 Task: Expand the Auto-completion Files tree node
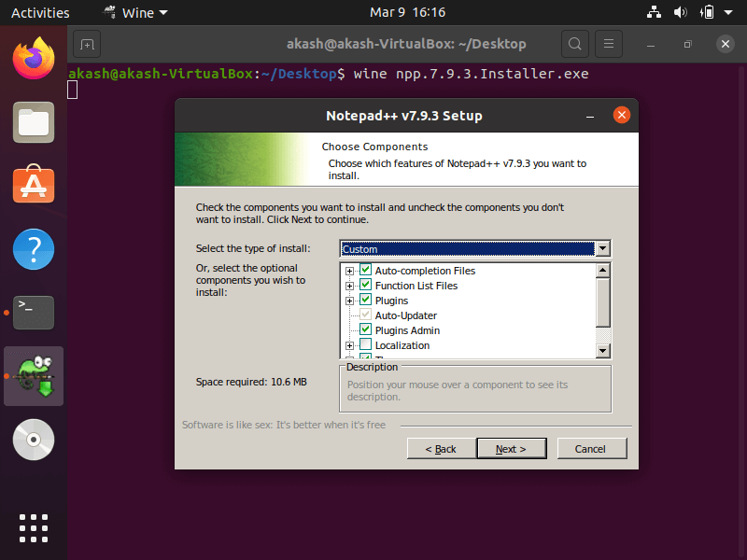tap(349, 271)
